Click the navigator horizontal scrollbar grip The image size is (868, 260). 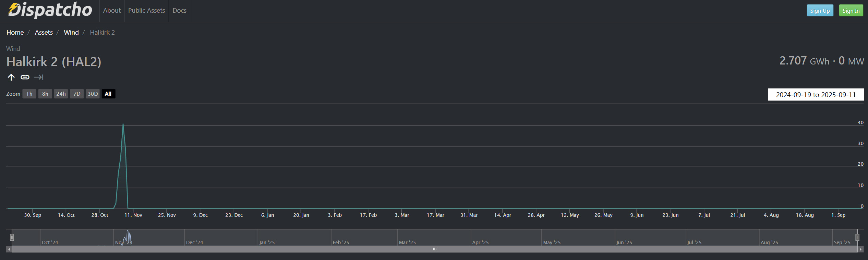[x=435, y=249]
